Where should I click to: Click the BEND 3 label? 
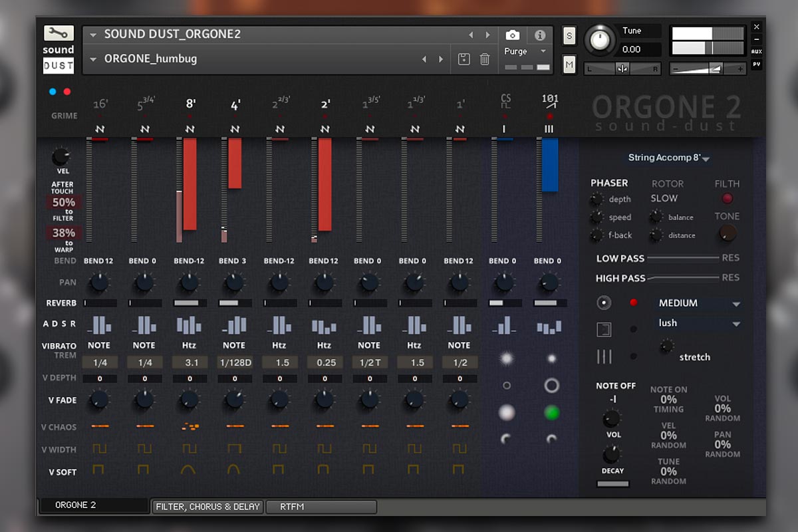(233, 261)
